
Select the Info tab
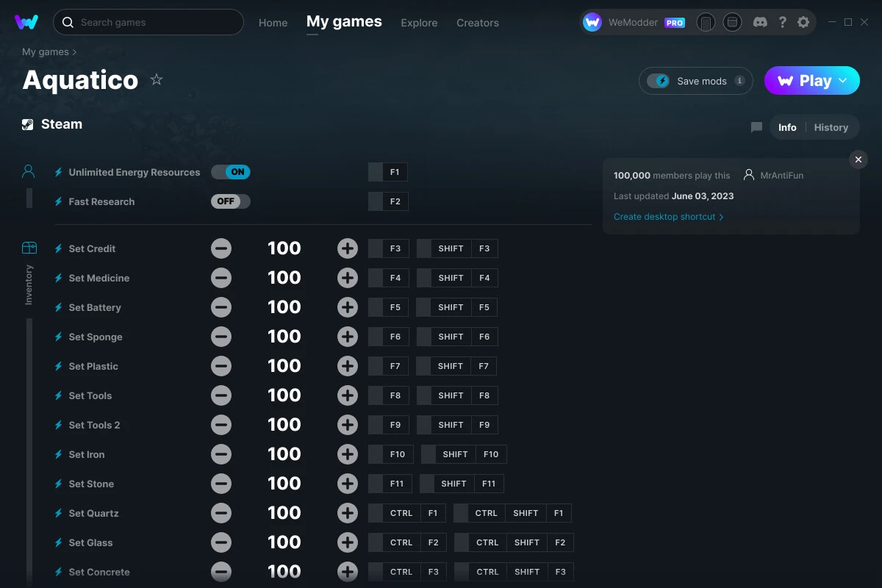[x=787, y=127]
